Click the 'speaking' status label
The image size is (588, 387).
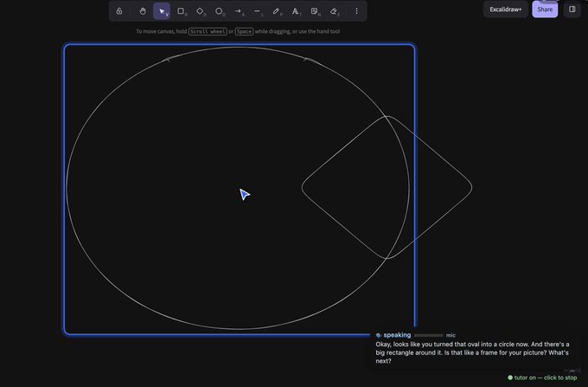coord(397,335)
